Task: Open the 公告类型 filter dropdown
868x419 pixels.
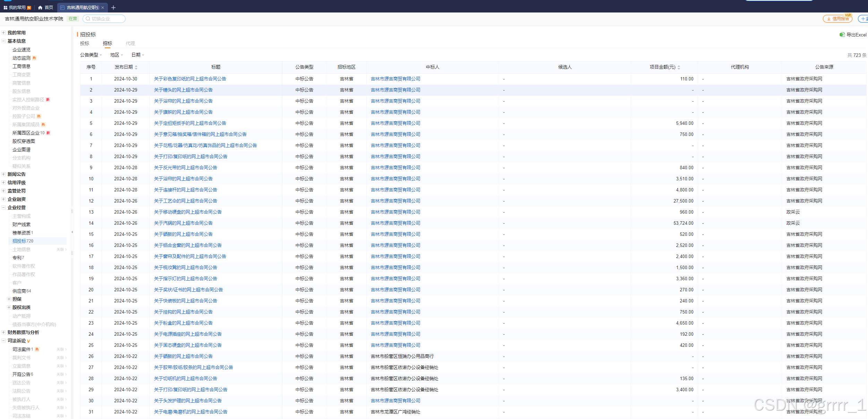Action: pyautogui.click(x=91, y=55)
